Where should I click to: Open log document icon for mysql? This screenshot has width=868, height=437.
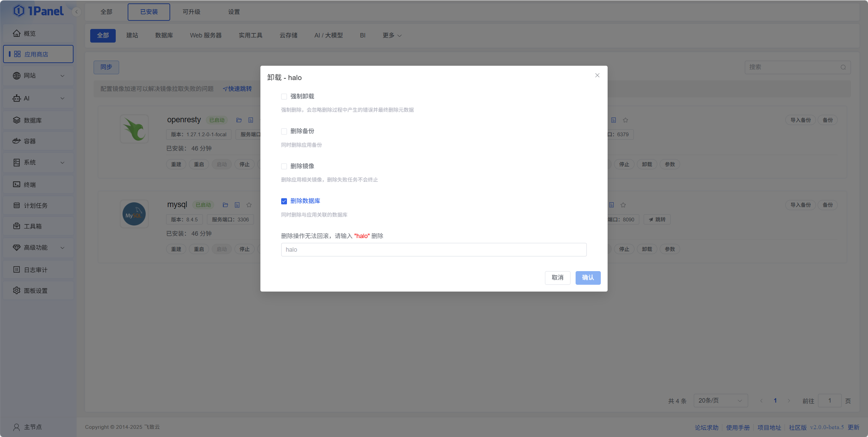(237, 205)
